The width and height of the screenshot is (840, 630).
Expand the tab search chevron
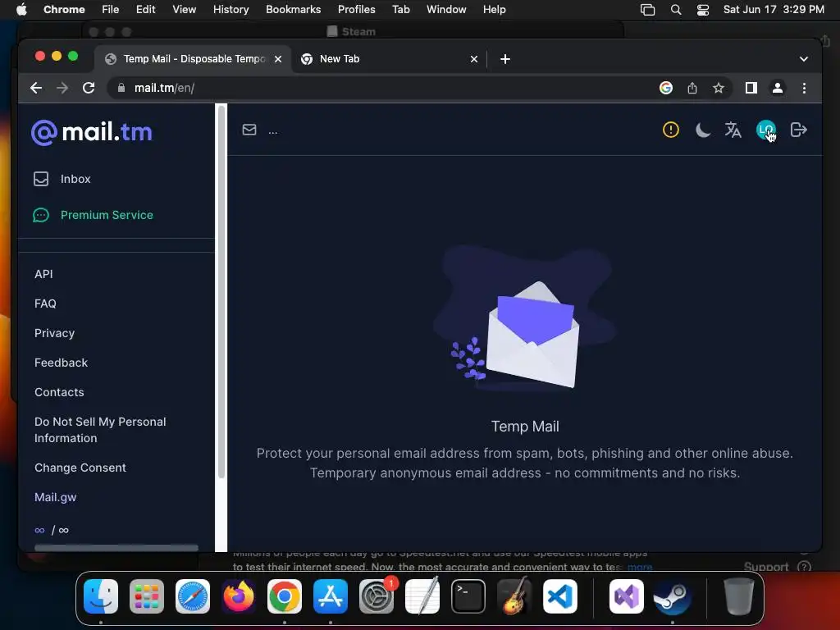click(x=804, y=59)
